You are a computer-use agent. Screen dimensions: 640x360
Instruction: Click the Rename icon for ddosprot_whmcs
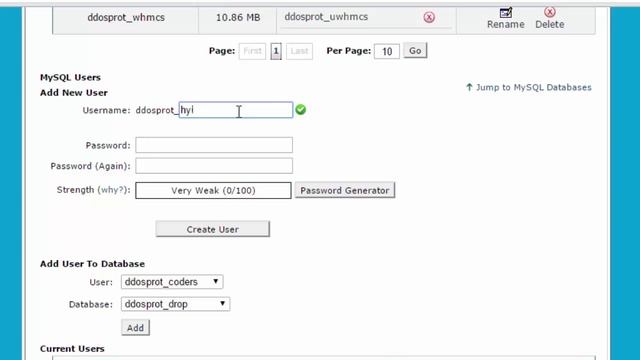pyautogui.click(x=505, y=13)
